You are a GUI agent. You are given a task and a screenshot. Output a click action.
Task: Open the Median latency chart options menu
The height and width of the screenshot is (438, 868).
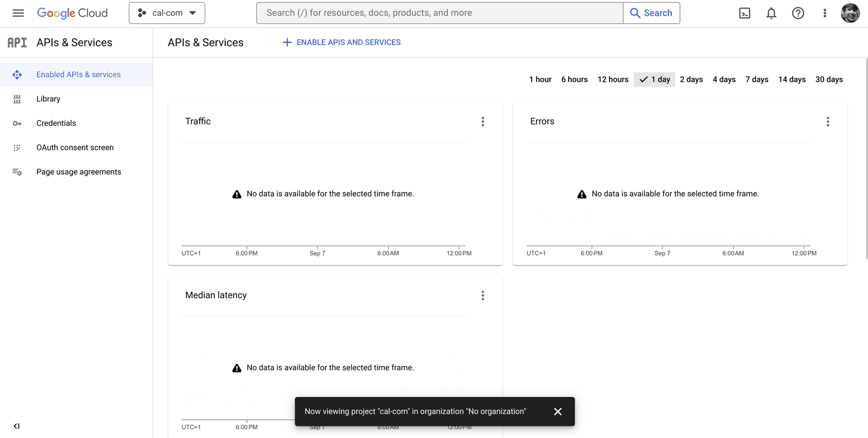coord(482,295)
